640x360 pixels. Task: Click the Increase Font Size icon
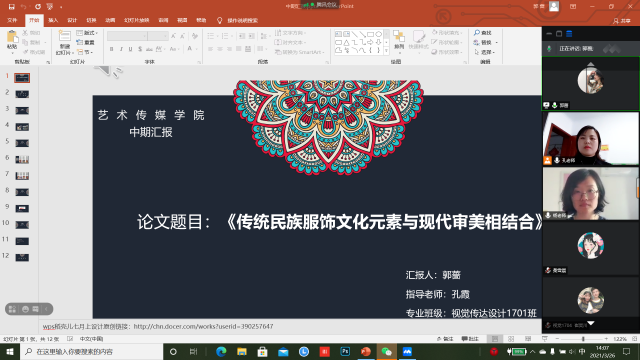click(173, 36)
